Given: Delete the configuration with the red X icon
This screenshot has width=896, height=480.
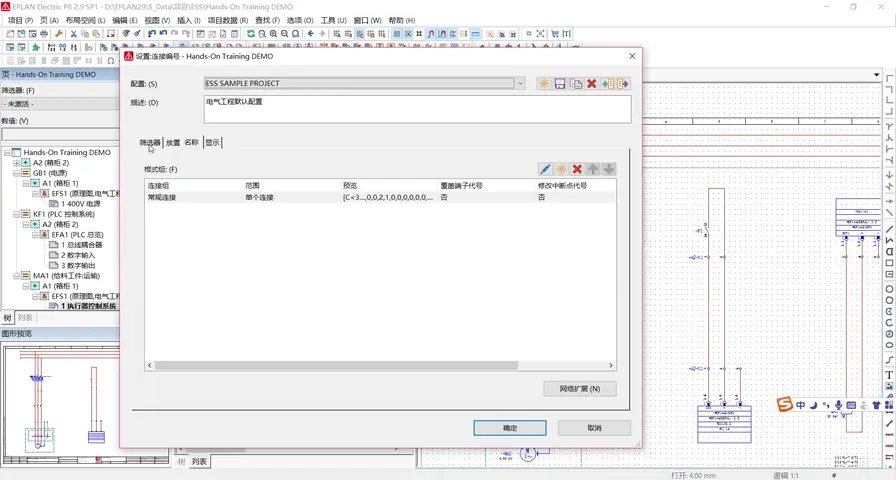Looking at the screenshot, I should [x=591, y=83].
